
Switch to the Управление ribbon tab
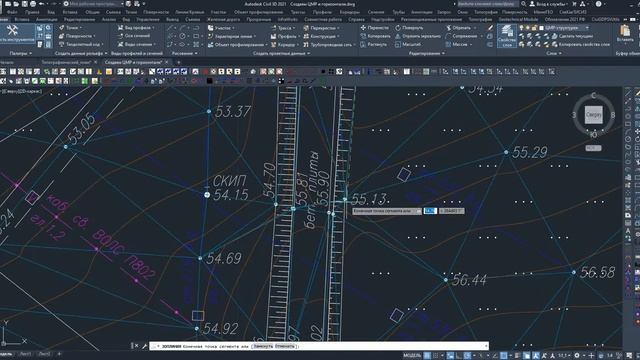pyautogui.click(x=148, y=19)
